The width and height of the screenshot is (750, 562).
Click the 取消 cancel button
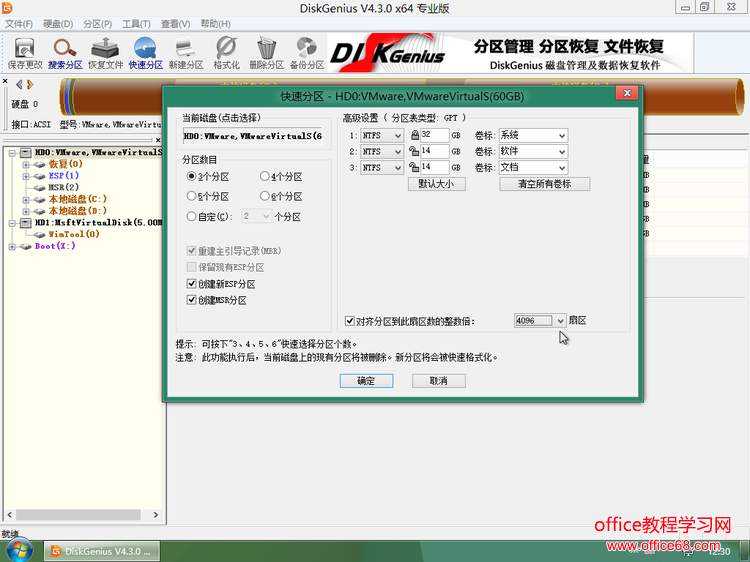click(439, 381)
